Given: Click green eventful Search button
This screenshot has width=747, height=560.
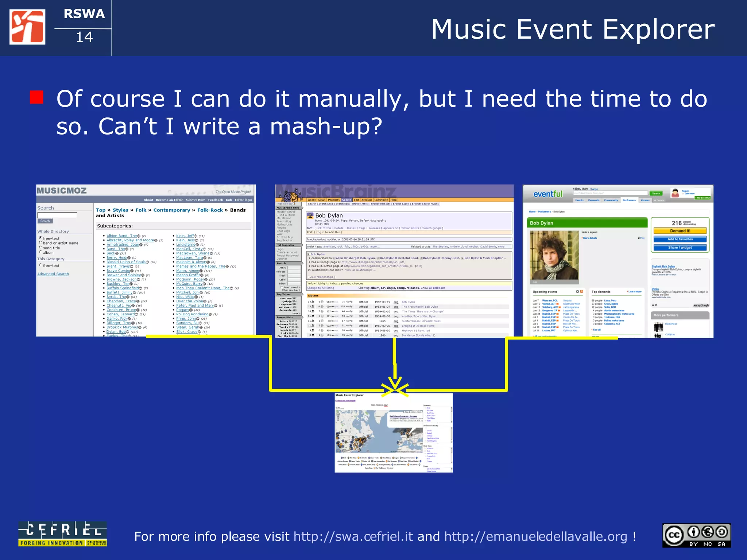Looking at the screenshot, I should (656, 193).
